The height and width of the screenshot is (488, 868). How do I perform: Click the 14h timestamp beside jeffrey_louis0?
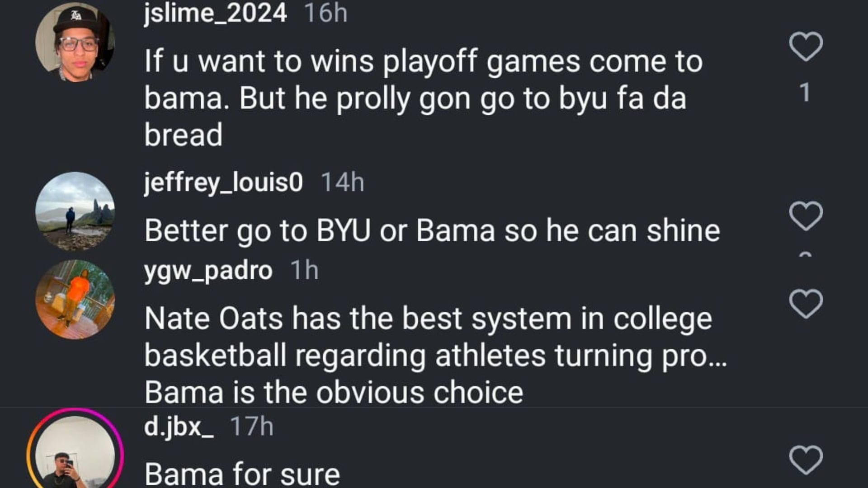tap(342, 182)
